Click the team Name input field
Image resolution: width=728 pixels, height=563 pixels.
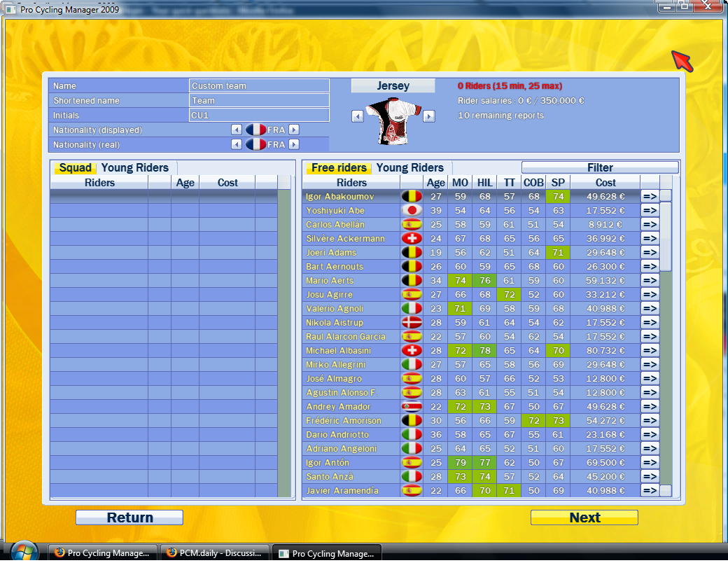point(259,86)
